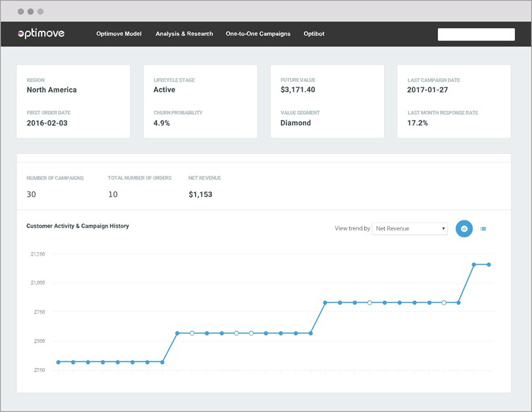Open the Optimove Model menu

click(x=119, y=34)
